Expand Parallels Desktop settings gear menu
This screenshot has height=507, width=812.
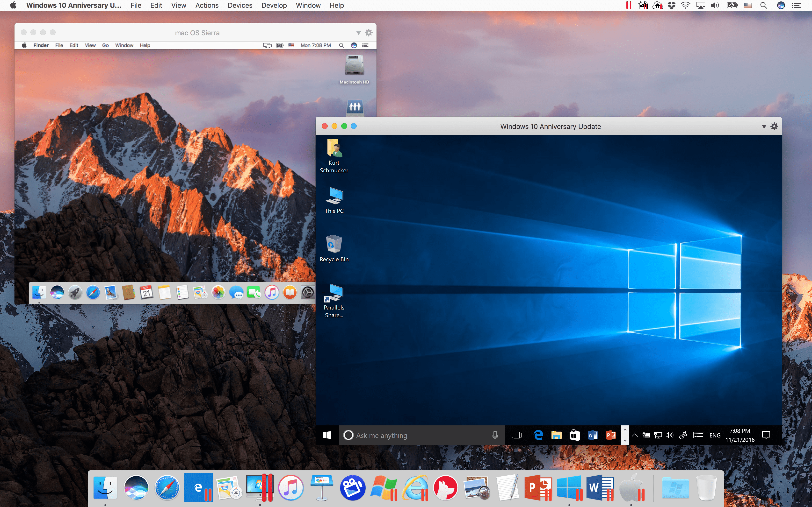tap(775, 126)
